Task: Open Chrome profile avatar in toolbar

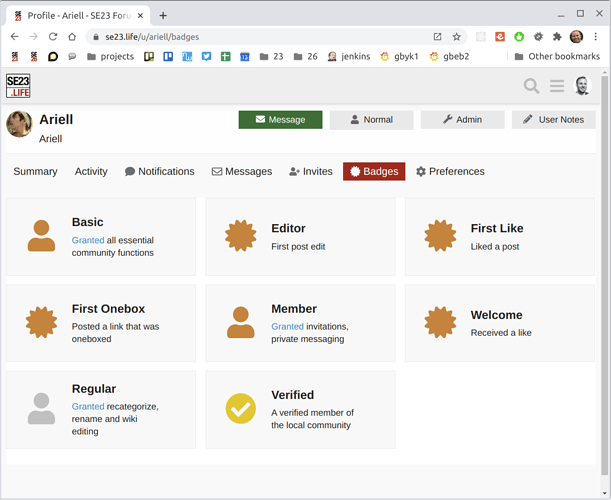Action: pos(576,37)
